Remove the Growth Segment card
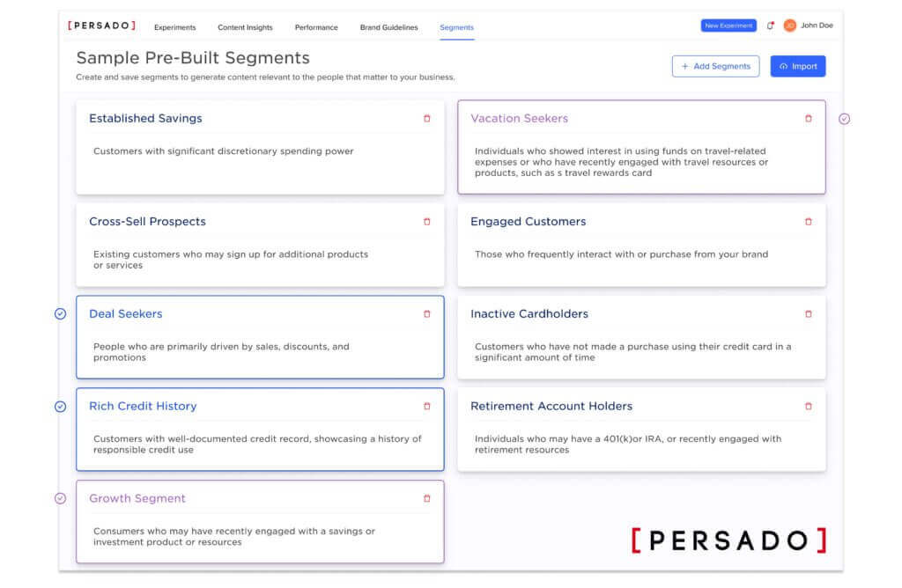Image resolution: width=902 pixels, height=588 pixels. 427,499
